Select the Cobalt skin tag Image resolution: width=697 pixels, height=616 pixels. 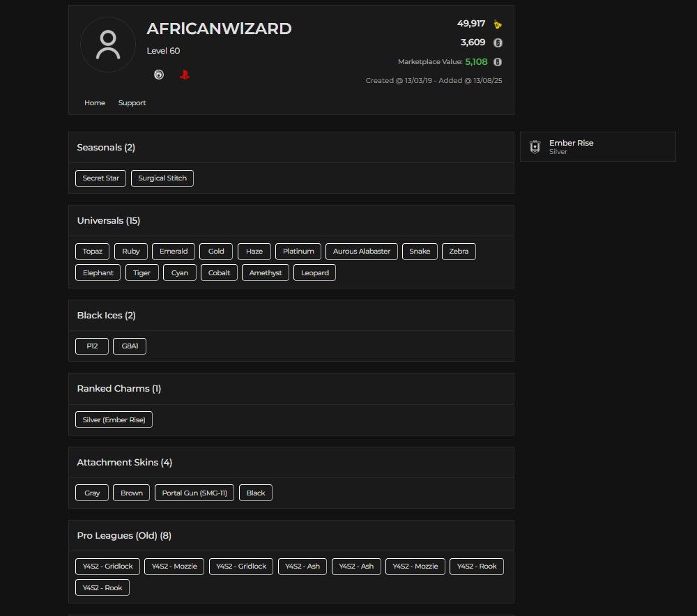pyautogui.click(x=219, y=272)
